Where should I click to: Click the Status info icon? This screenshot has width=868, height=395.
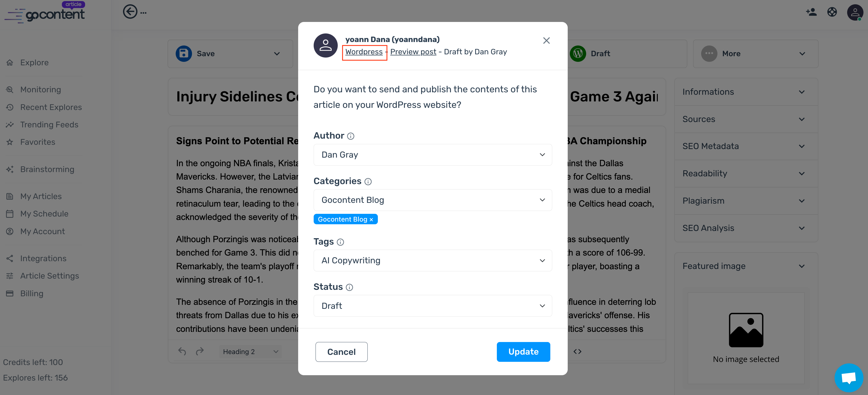[x=349, y=287]
